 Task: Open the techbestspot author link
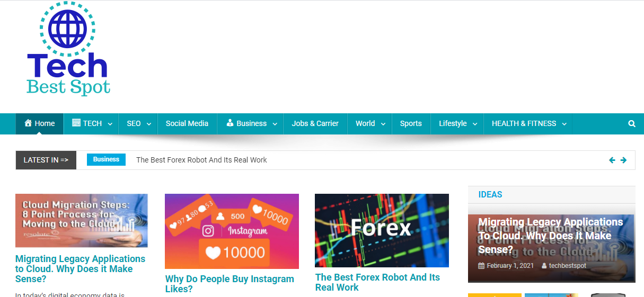[x=568, y=266]
